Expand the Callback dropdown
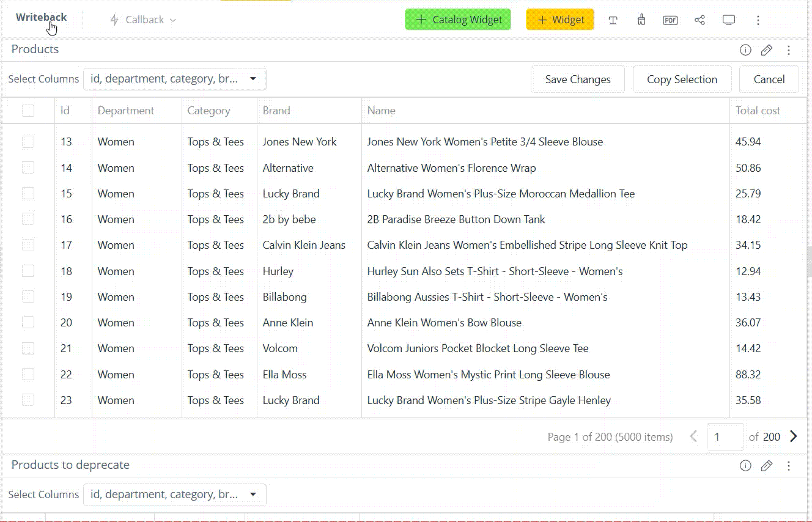 coord(143,20)
